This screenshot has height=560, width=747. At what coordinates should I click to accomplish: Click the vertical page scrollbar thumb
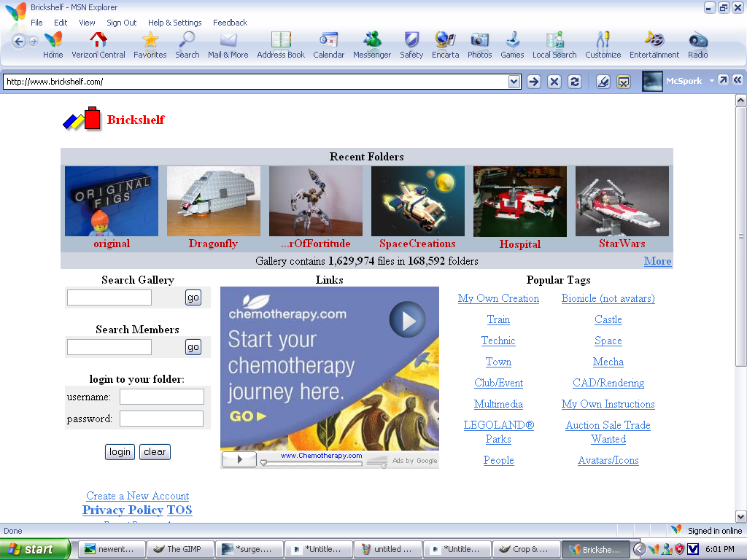coord(740,236)
